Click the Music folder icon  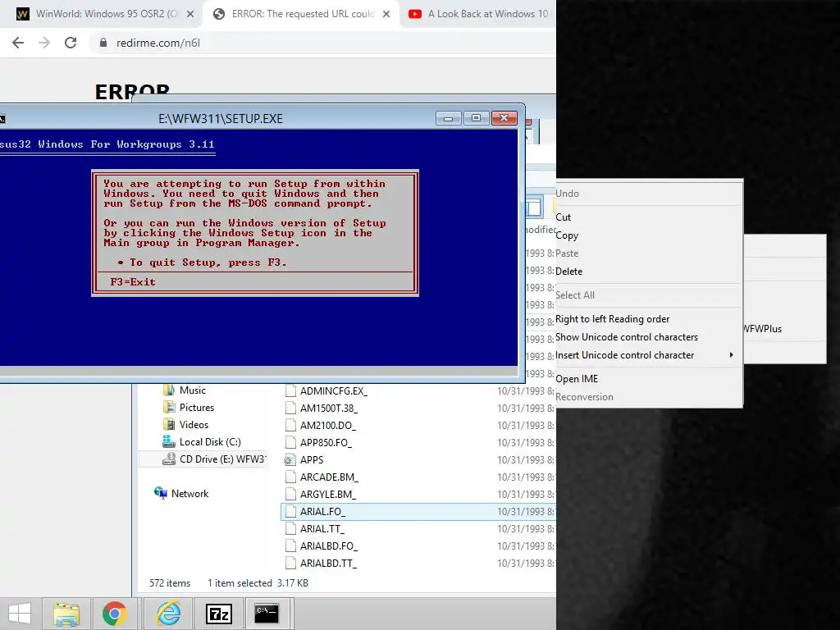[169, 390]
